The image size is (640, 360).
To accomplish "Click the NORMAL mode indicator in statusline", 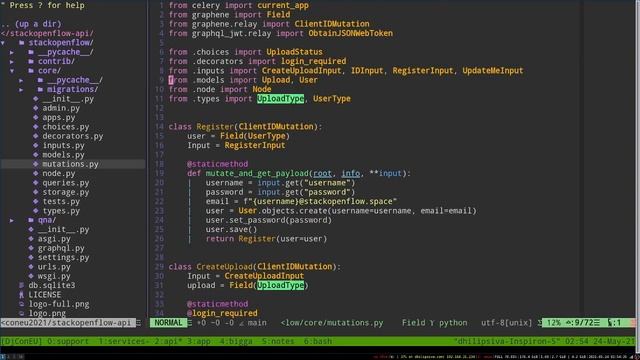I will pos(168,323).
